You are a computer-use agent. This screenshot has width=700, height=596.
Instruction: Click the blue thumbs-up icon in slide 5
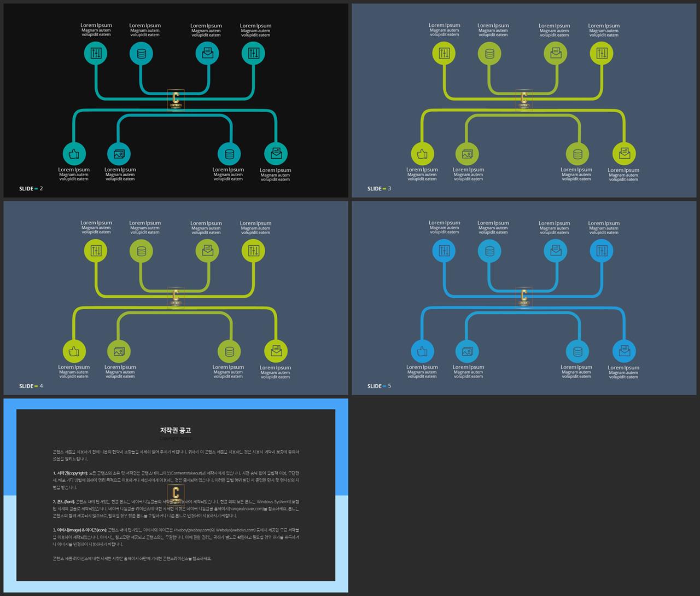(x=422, y=351)
